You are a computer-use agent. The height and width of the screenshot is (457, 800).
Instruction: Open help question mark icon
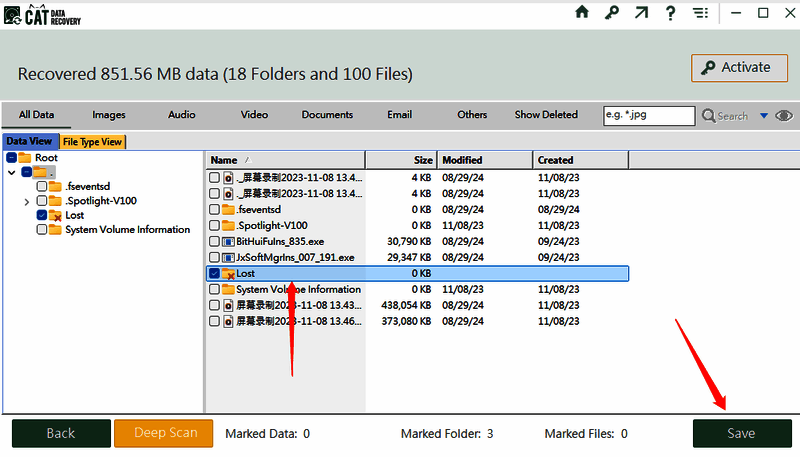[670, 13]
